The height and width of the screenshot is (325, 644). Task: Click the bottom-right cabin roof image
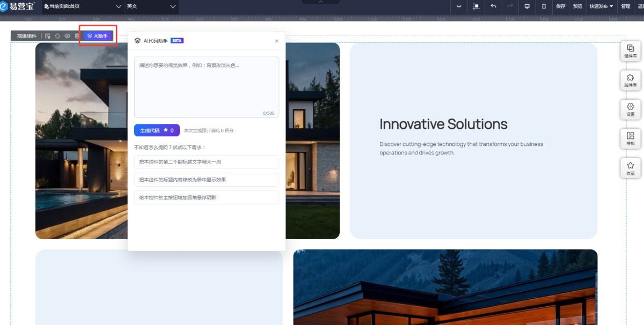pos(445,287)
